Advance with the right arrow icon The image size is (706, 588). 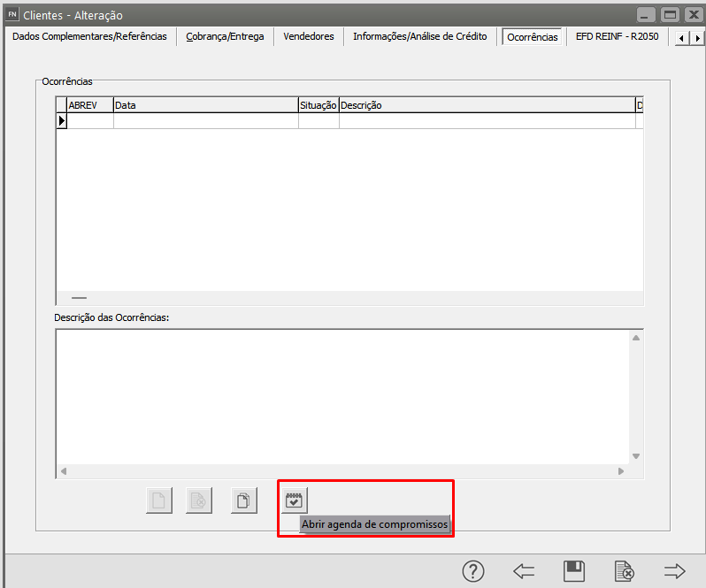[x=675, y=571]
